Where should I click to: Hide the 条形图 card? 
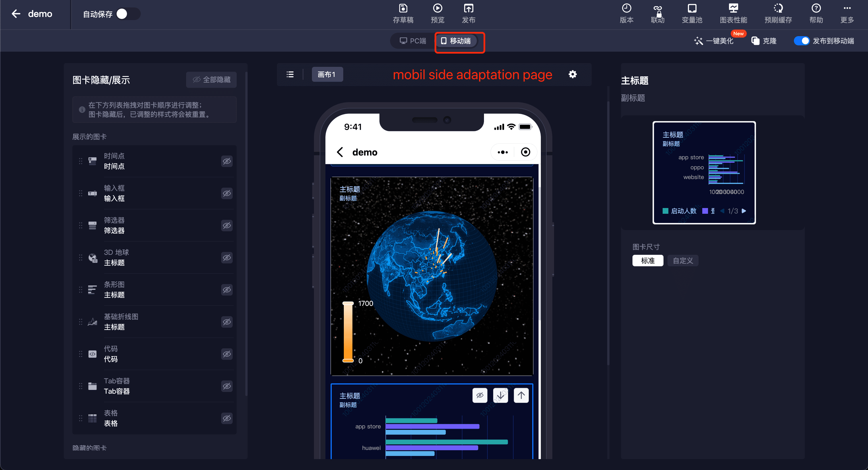coord(227,290)
